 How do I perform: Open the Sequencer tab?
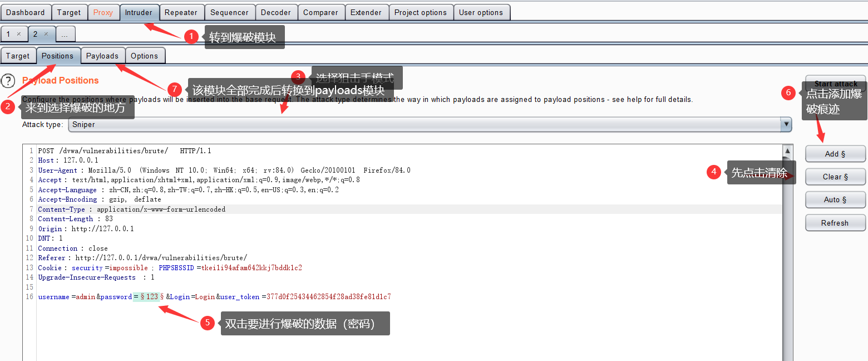click(230, 12)
